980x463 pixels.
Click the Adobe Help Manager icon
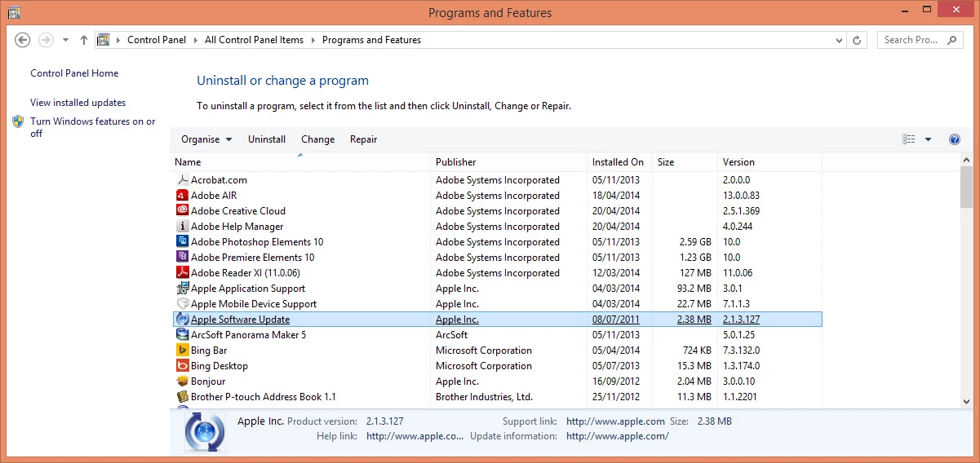[x=183, y=227]
